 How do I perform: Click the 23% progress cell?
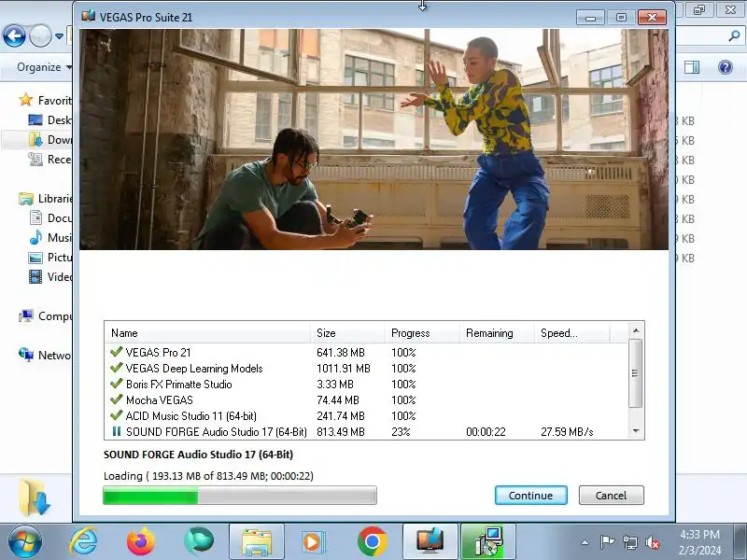401,432
